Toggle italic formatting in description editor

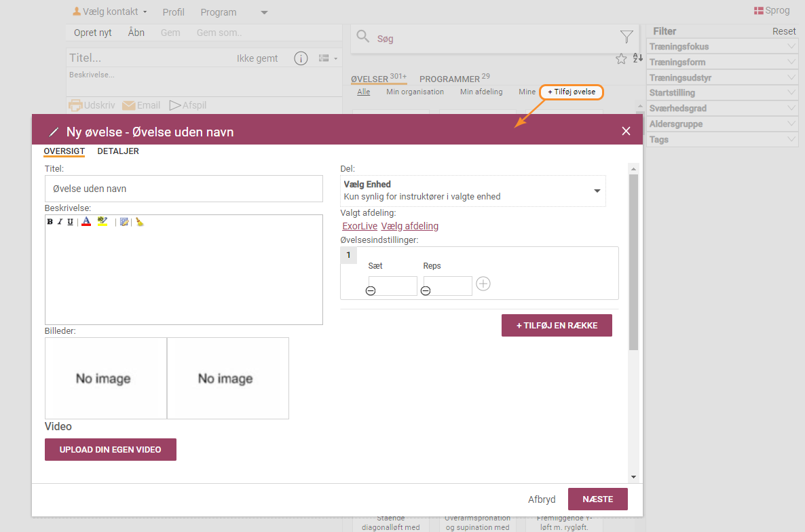coord(60,222)
